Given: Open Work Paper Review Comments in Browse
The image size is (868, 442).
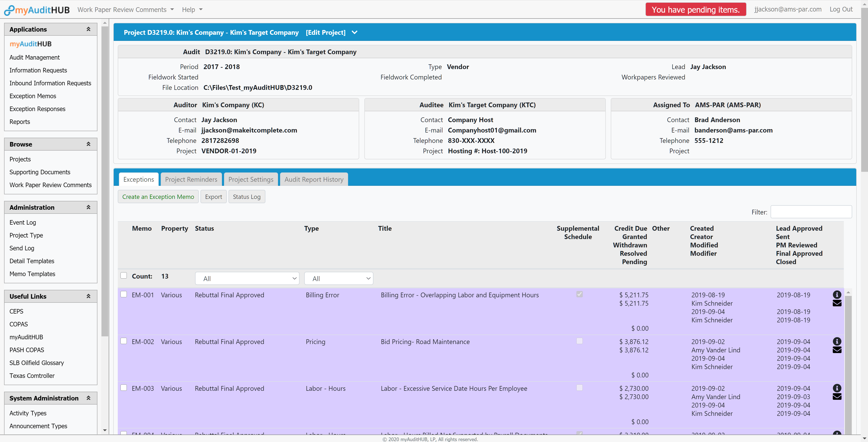Looking at the screenshot, I should 51,185.
